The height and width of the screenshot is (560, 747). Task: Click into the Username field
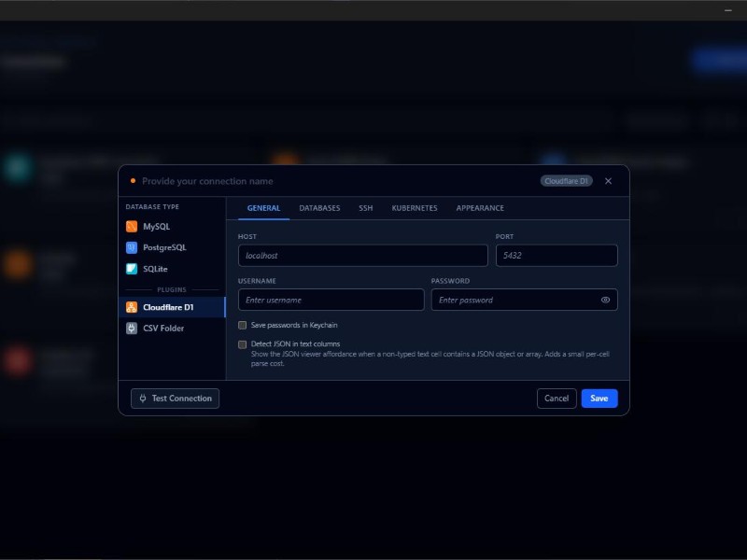pos(331,300)
